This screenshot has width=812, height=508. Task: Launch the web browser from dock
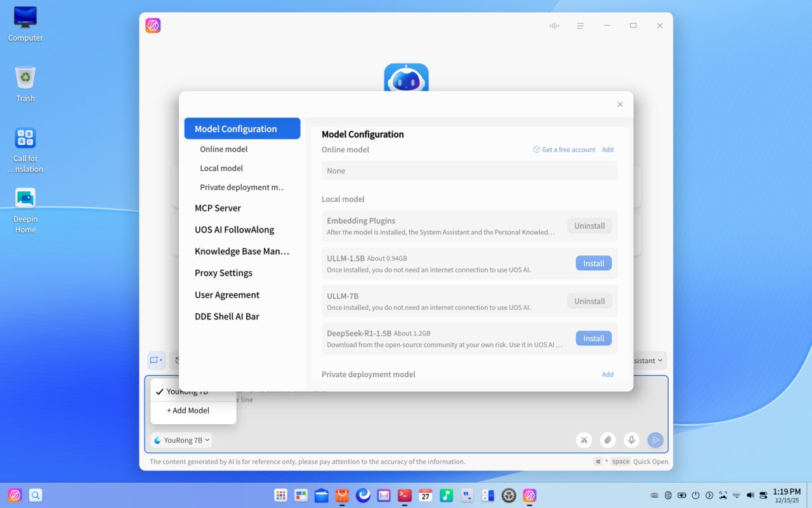(363, 495)
